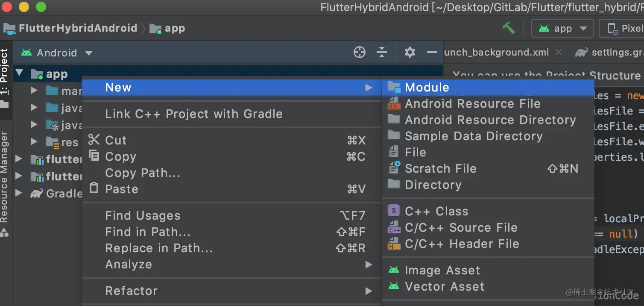Choose Copy in the context menu
This screenshot has height=306, width=644.
pyautogui.click(x=231, y=157)
